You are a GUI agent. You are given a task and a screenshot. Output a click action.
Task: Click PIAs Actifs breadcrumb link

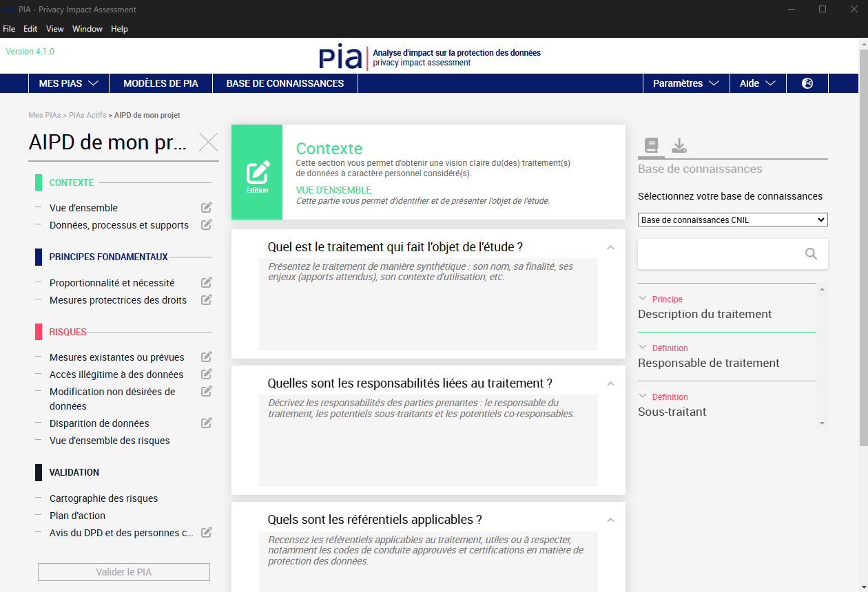(87, 115)
